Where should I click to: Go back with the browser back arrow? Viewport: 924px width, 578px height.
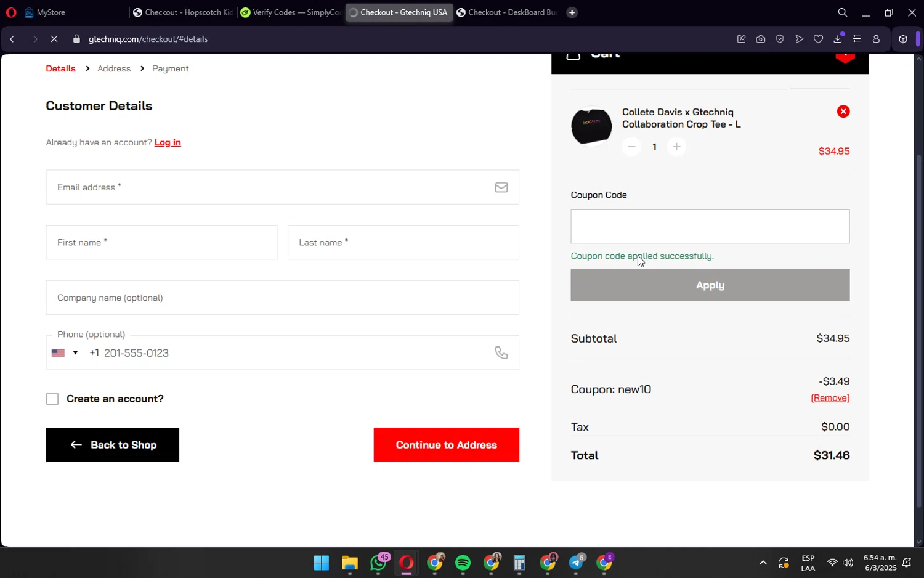12,39
